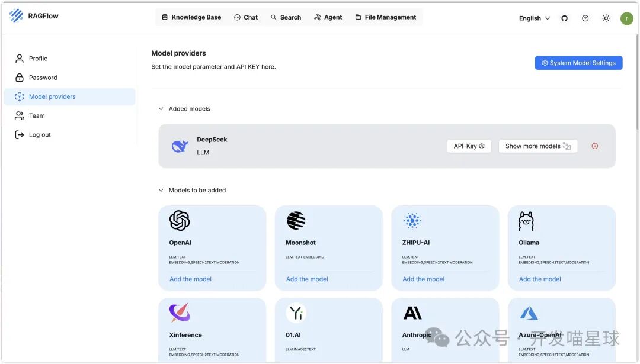Open System Model Settings
The height and width of the screenshot is (364, 640).
click(x=578, y=63)
